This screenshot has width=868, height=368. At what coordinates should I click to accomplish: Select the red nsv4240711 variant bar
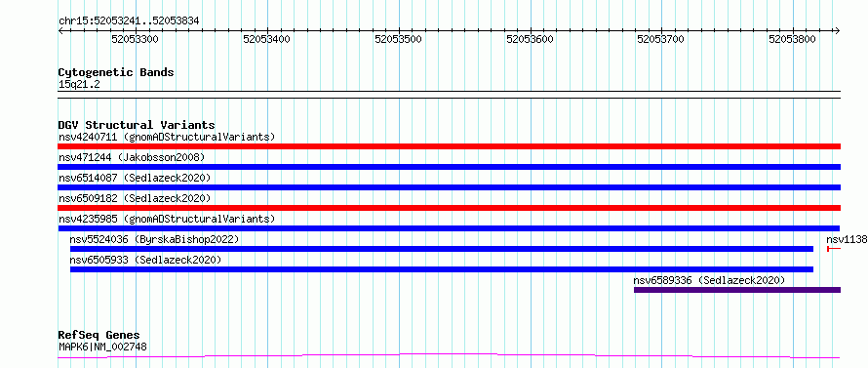pos(449,146)
